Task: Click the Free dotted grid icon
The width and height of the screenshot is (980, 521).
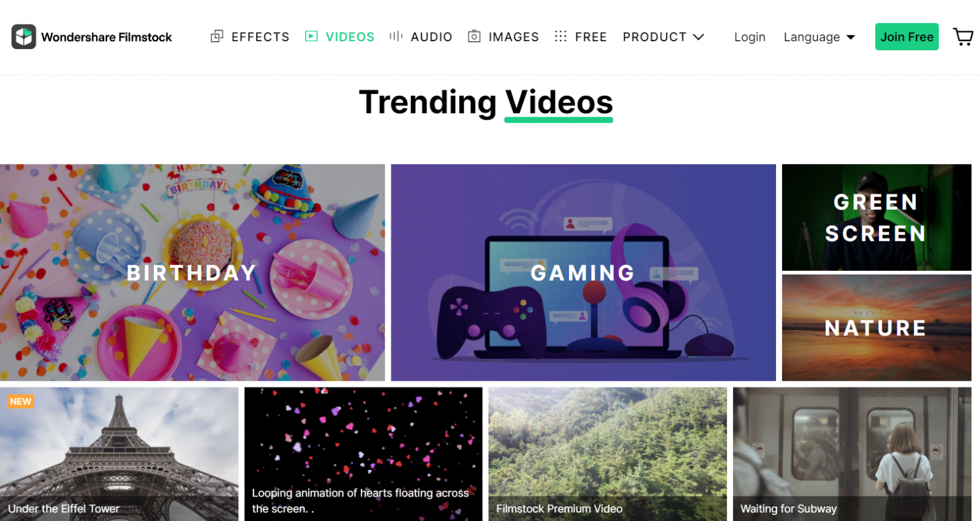Action: (560, 36)
